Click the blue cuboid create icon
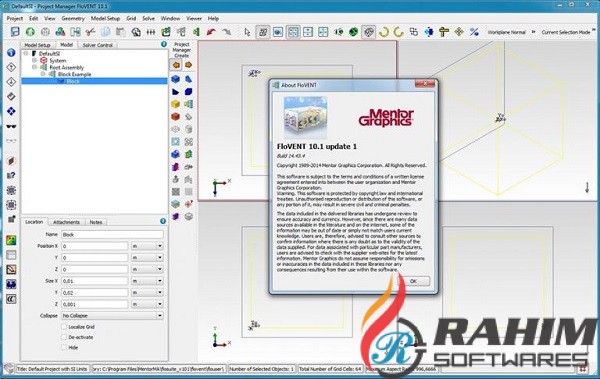600x379 pixels. pos(175,79)
